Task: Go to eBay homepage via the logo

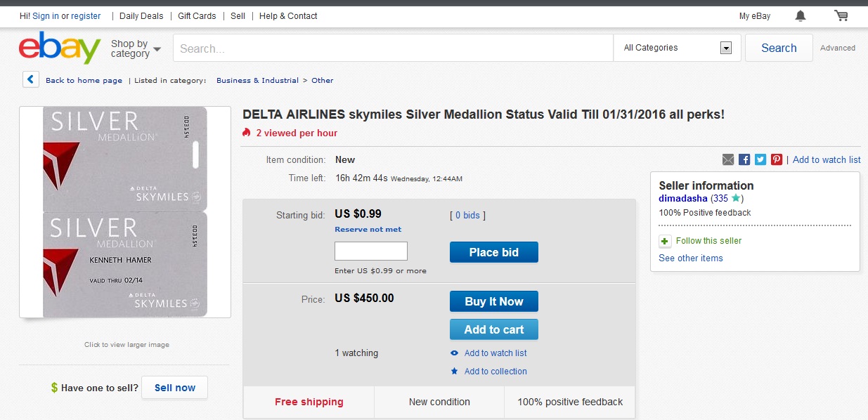Action: point(58,48)
